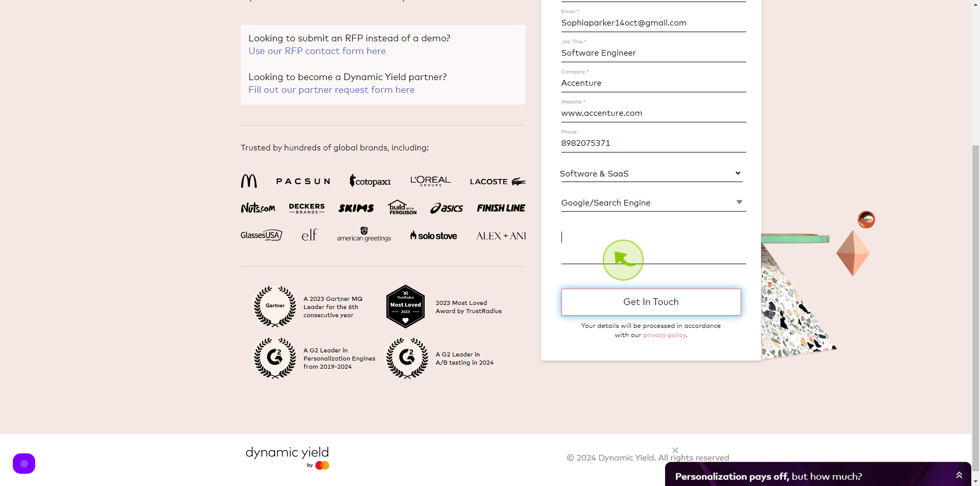Click the ALEX + ANI logo
980x486 pixels.
pyautogui.click(x=501, y=236)
